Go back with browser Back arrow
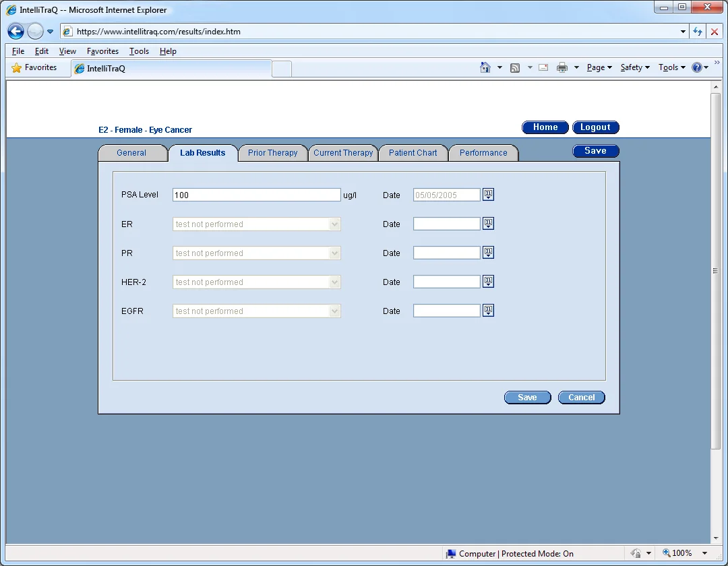Screen dimensions: 728x566 pos(16,32)
